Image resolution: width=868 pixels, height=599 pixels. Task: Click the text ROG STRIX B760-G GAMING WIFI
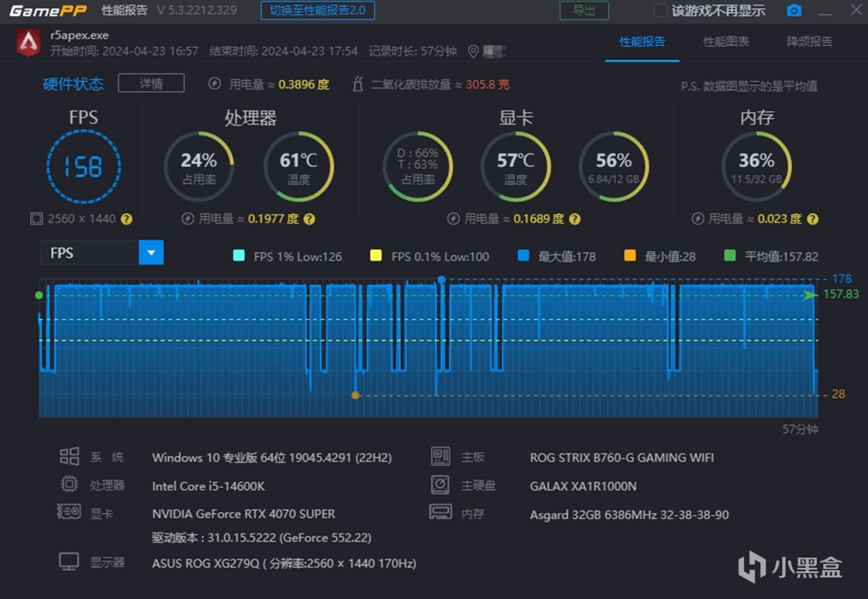[x=622, y=457]
